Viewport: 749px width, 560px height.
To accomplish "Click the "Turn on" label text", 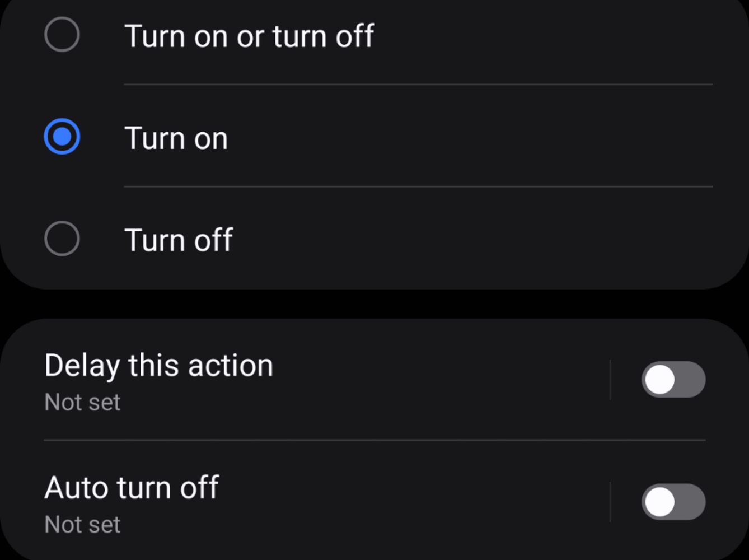I will click(x=176, y=138).
